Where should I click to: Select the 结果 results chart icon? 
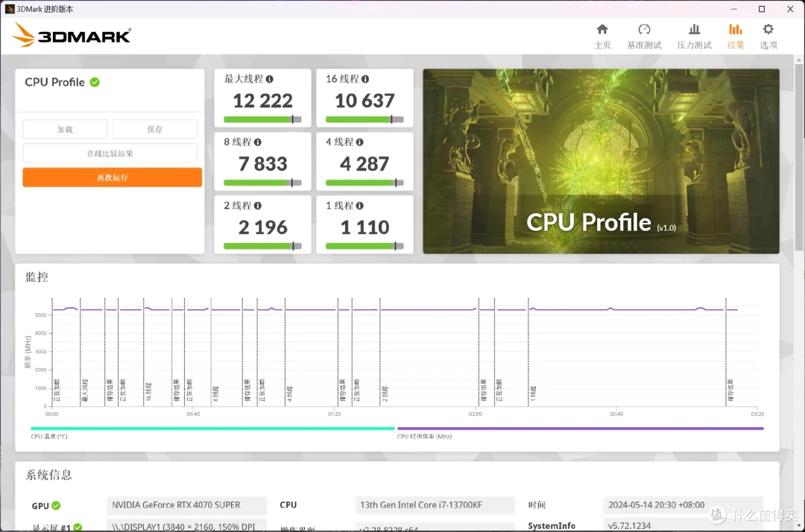click(x=736, y=30)
